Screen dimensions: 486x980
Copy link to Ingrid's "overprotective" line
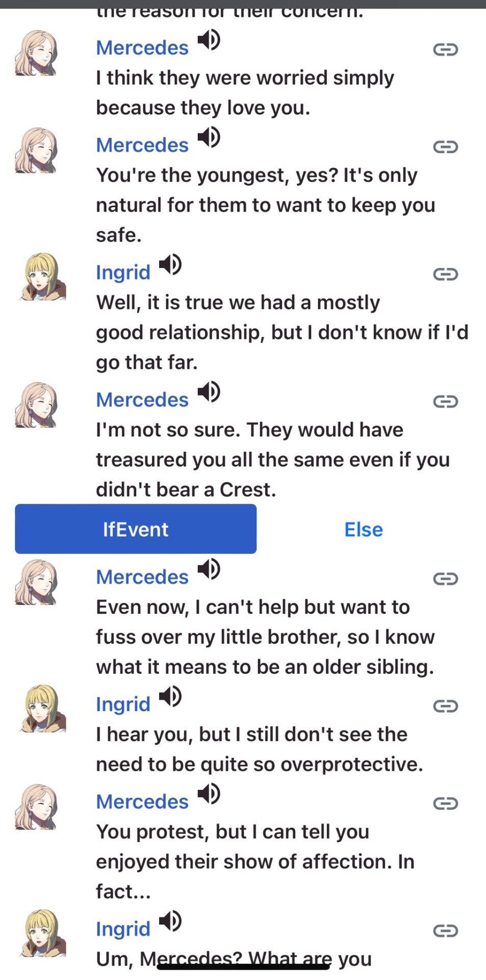coord(445,706)
